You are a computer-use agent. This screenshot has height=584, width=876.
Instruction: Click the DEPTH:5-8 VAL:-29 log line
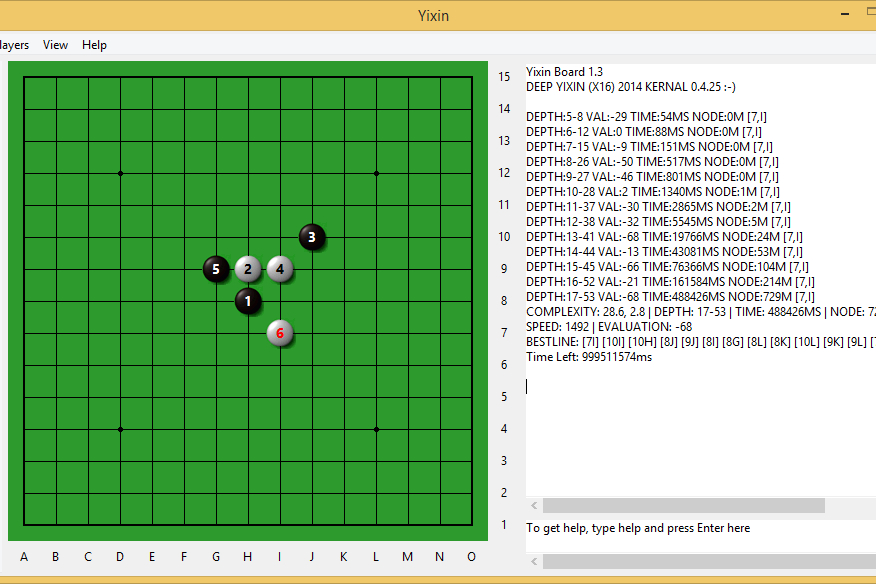click(x=646, y=116)
